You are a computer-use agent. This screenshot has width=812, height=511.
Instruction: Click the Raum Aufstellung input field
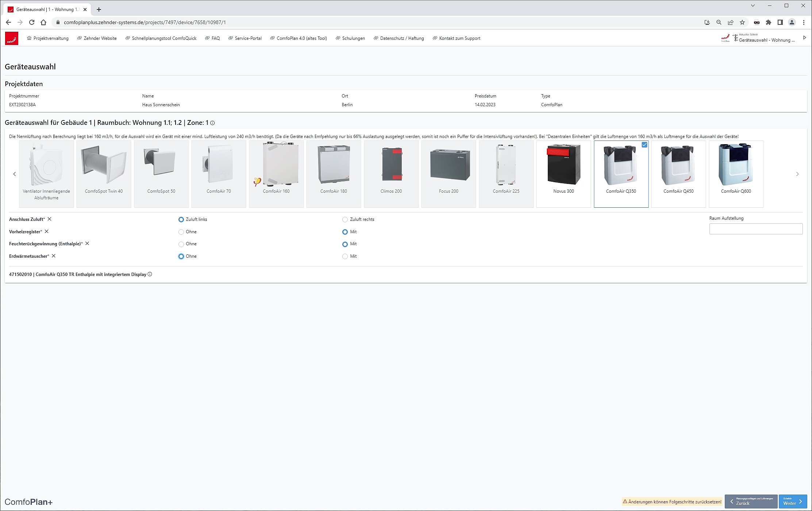pyautogui.click(x=755, y=229)
